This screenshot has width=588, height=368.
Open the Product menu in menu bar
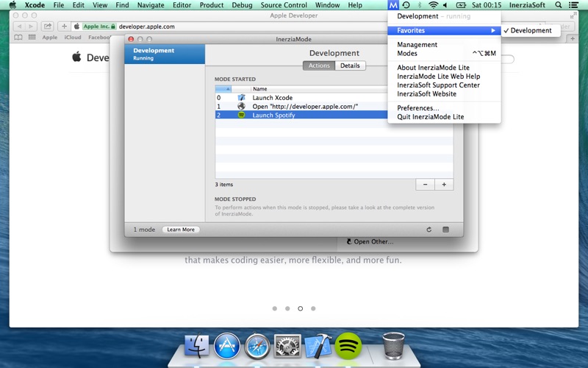point(212,5)
